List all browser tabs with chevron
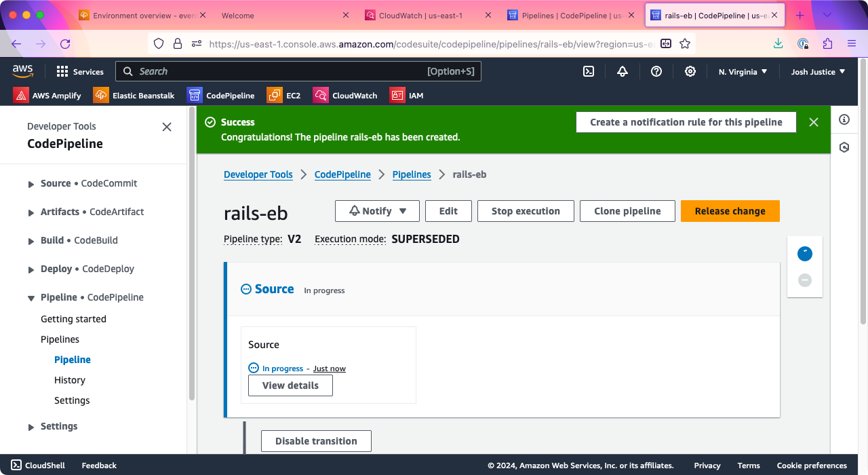The width and height of the screenshot is (868, 475). pos(827,15)
